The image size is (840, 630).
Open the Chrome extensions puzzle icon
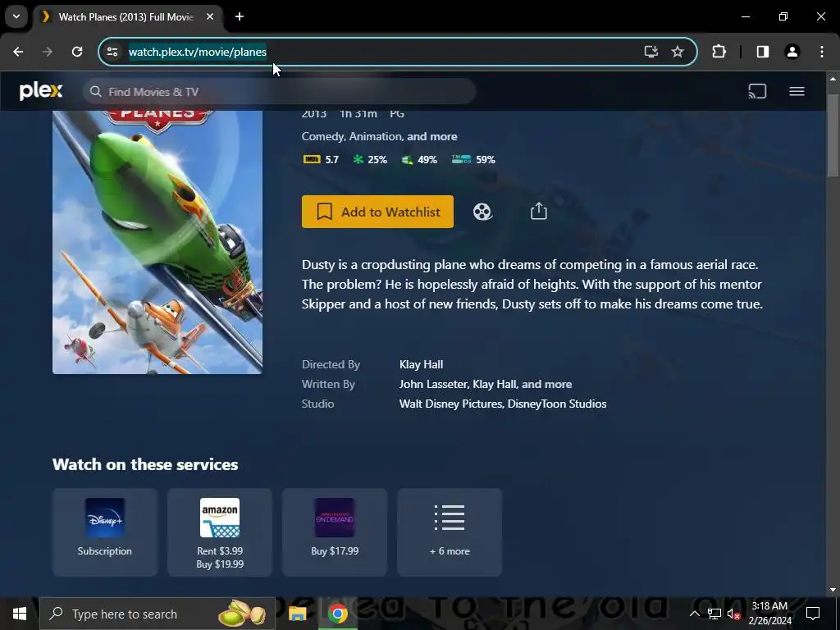click(719, 52)
